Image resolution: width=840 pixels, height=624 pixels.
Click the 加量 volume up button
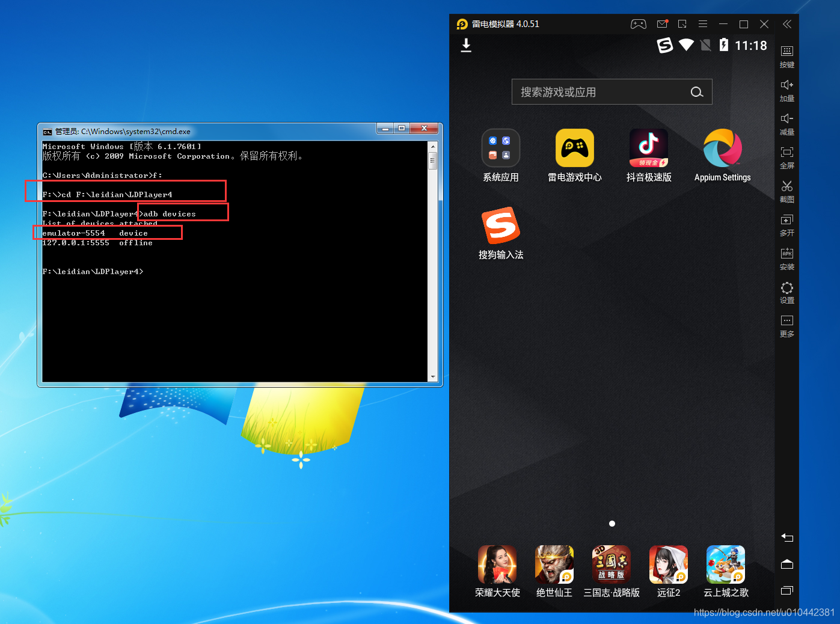(x=787, y=90)
